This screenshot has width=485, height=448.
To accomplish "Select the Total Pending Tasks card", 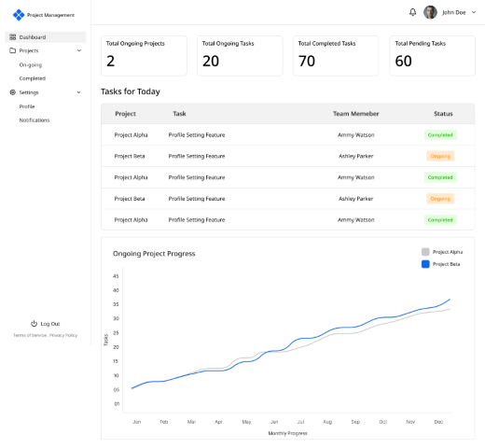I will tap(433, 56).
